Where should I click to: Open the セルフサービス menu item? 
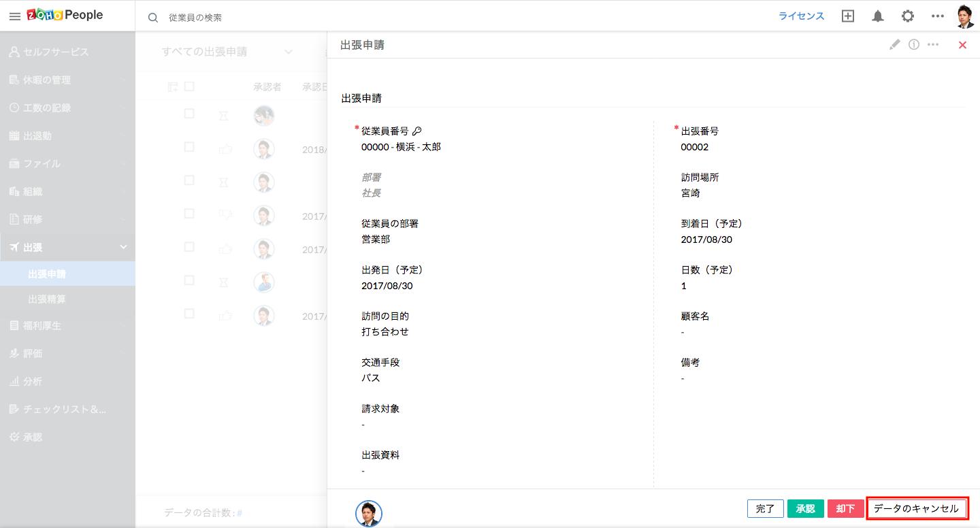coord(67,52)
